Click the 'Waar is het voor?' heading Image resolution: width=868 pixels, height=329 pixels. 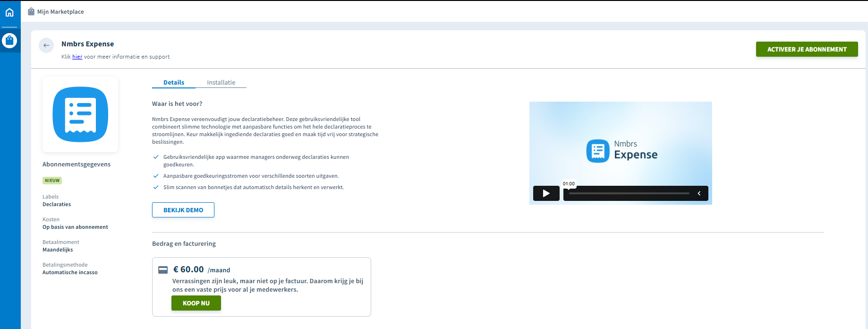(177, 104)
